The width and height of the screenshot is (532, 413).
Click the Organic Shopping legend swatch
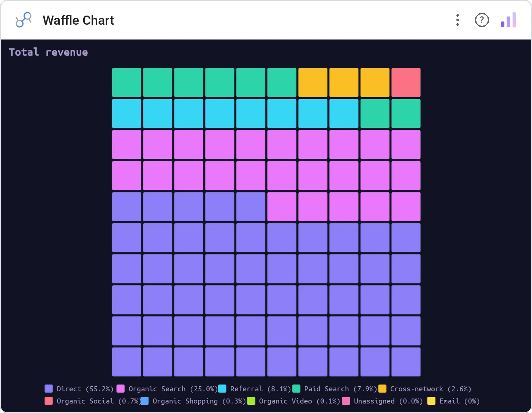click(144, 401)
